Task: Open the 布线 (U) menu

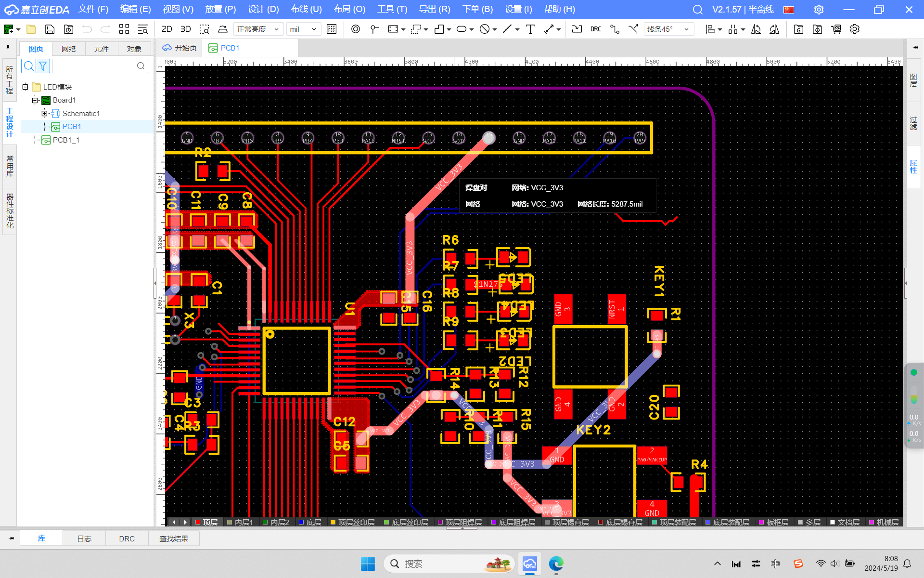Action: coord(306,9)
